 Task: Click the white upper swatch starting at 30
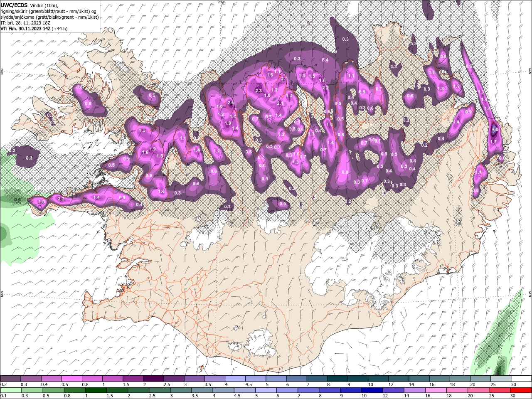coord(521,379)
